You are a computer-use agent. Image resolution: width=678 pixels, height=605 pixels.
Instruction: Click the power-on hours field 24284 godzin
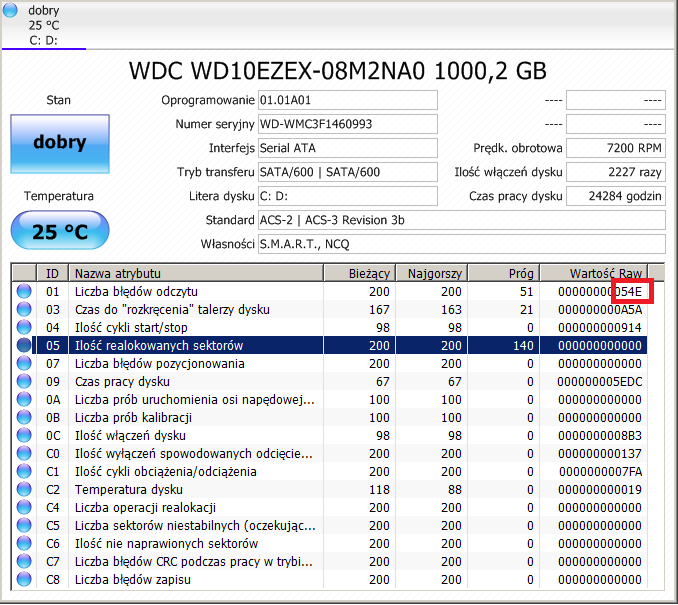click(x=616, y=196)
